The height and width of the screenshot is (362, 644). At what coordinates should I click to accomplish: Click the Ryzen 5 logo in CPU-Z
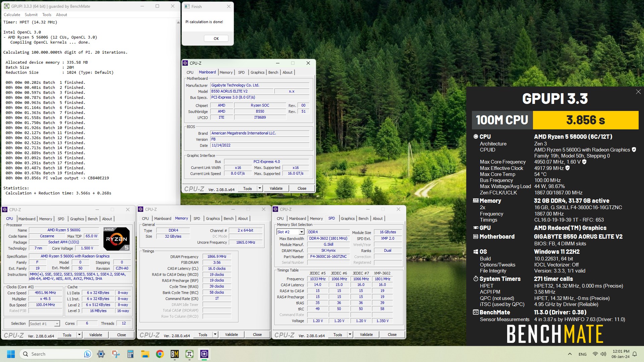[x=116, y=239]
